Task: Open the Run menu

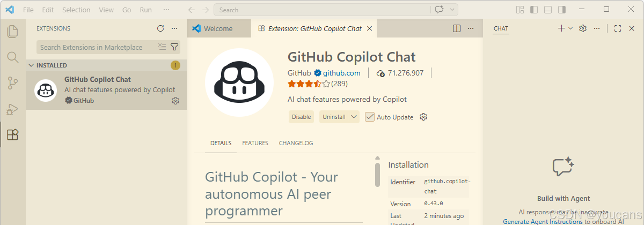Action: [145, 10]
